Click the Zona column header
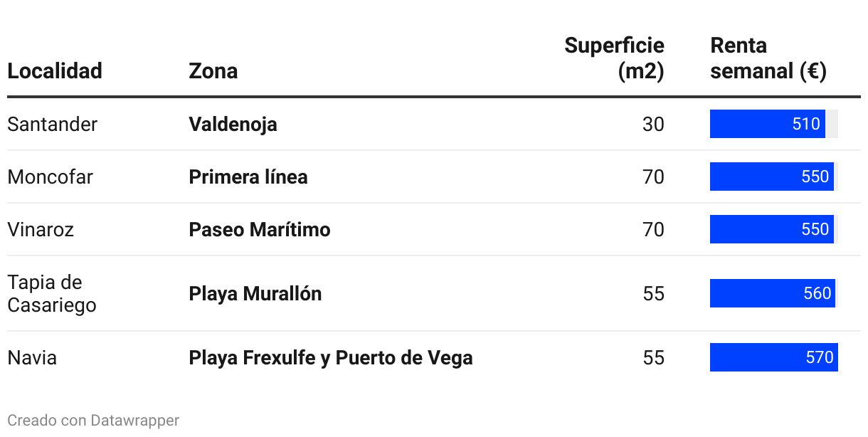The height and width of the screenshot is (437, 868). click(x=213, y=71)
